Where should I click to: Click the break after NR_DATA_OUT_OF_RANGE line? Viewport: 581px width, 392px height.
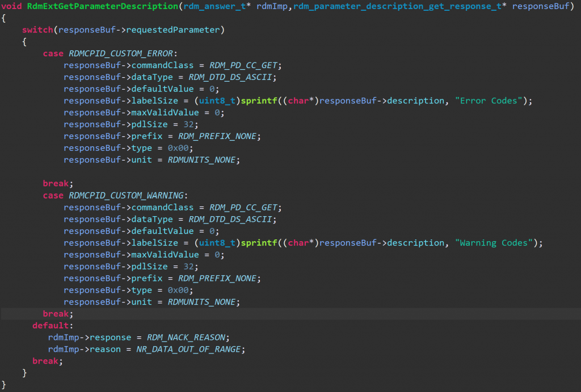tap(45, 361)
